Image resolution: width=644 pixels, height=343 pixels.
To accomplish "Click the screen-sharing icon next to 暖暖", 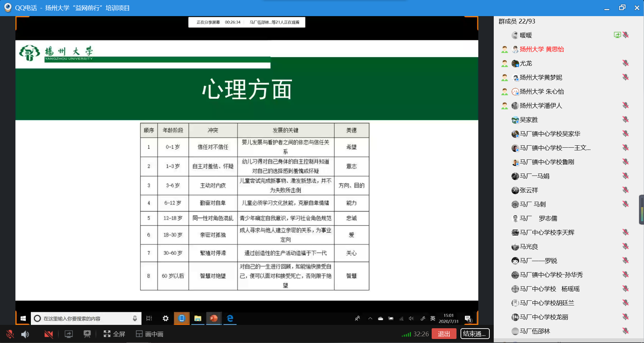I will (617, 35).
